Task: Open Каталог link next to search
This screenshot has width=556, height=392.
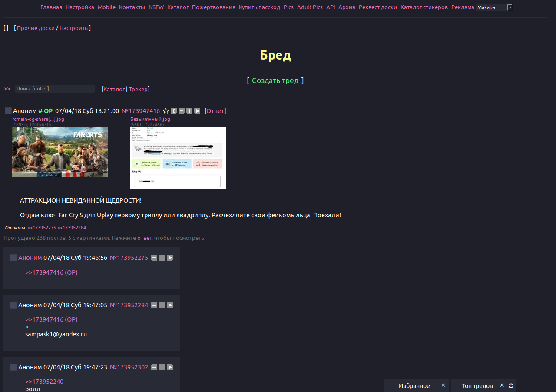Action: [114, 89]
